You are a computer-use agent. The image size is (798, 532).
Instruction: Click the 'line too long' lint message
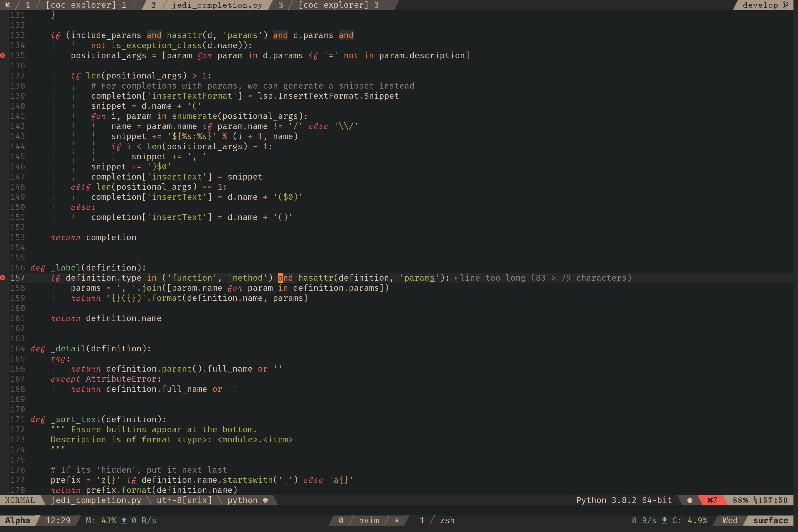pyautogui.click(x=546, y=278)
